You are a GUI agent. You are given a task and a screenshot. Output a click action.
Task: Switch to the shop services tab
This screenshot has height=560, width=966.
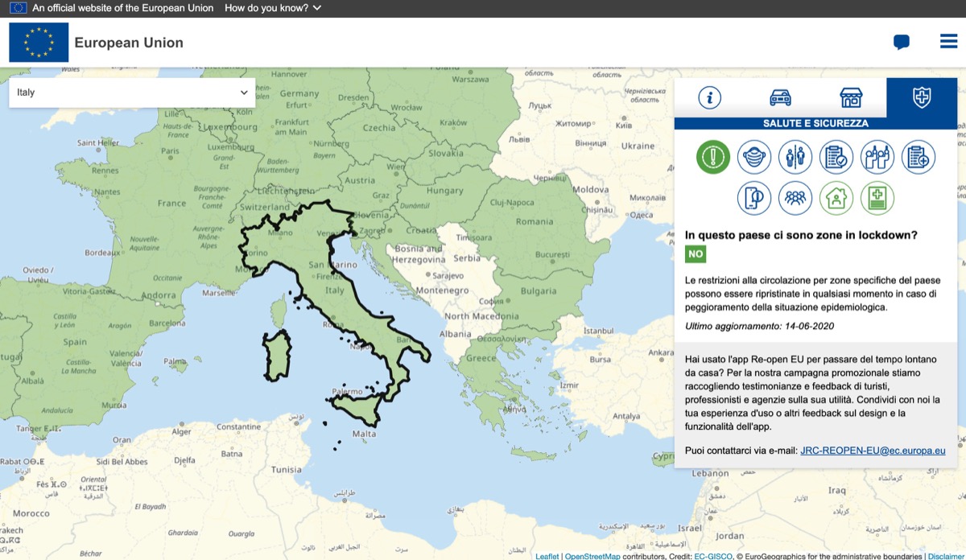[851, 98]
